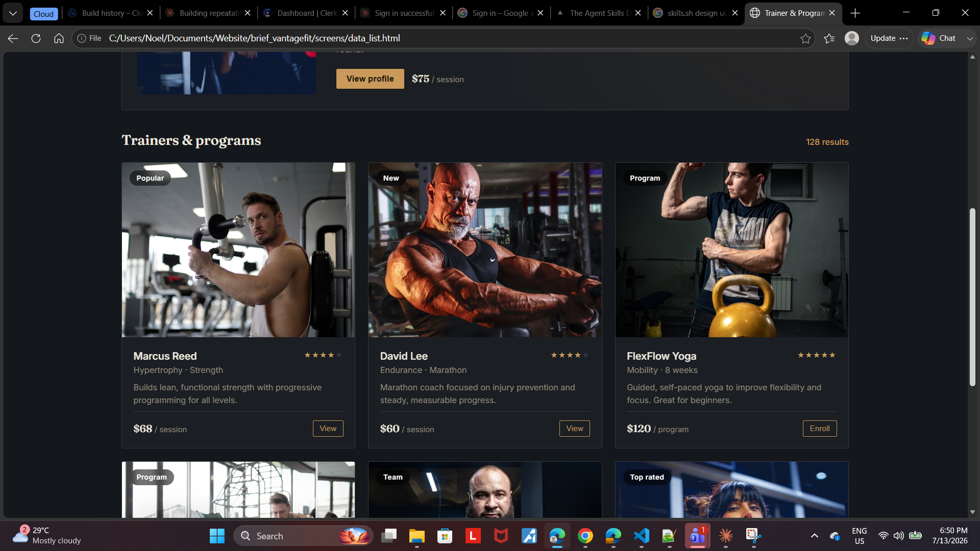Image resolution: width=980 pixels, height=551 pixels.
Task: Show hidden system tray icons
Action: (815, 536)
